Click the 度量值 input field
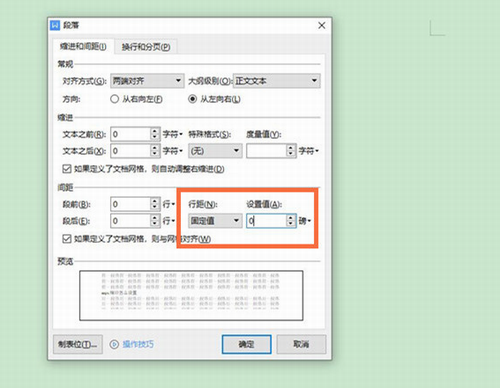The width and height of the screenshot is (500, 388). click(x=267, y=151)
